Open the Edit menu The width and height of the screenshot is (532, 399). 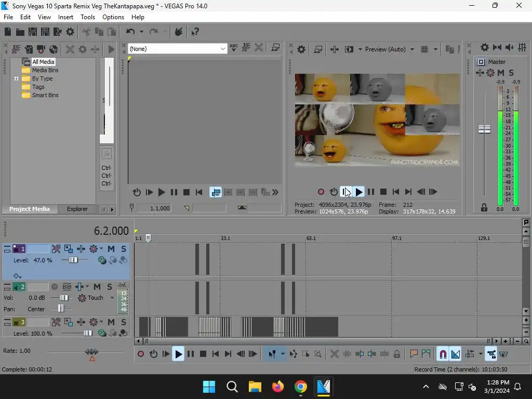(25, 17)
